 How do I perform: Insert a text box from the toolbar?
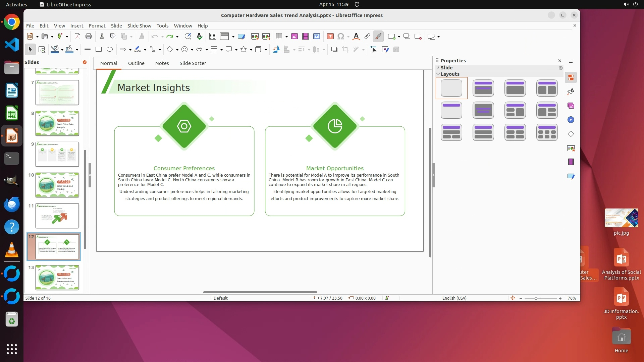click(330, 37)
